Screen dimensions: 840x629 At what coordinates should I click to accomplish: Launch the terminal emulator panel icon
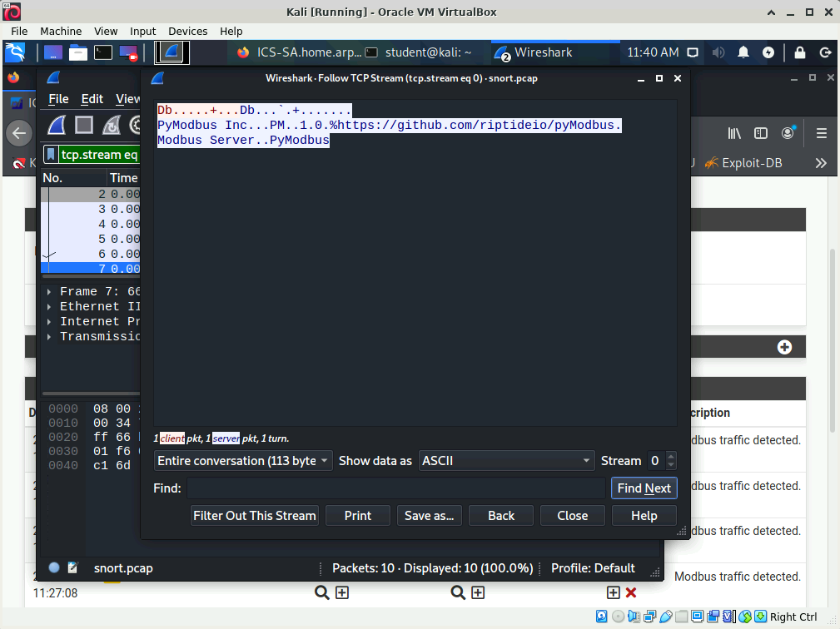pos(103,52)
